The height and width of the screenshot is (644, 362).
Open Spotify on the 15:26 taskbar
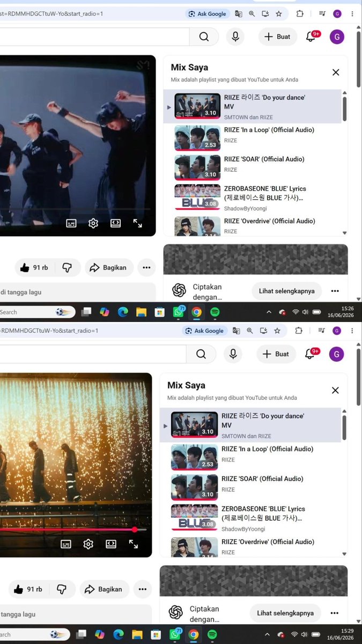[215, 312]
